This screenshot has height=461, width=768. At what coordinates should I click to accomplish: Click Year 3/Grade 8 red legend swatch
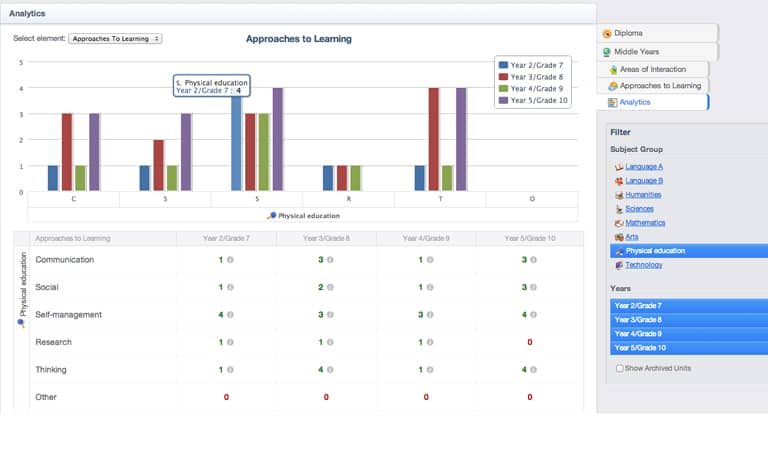503,76
